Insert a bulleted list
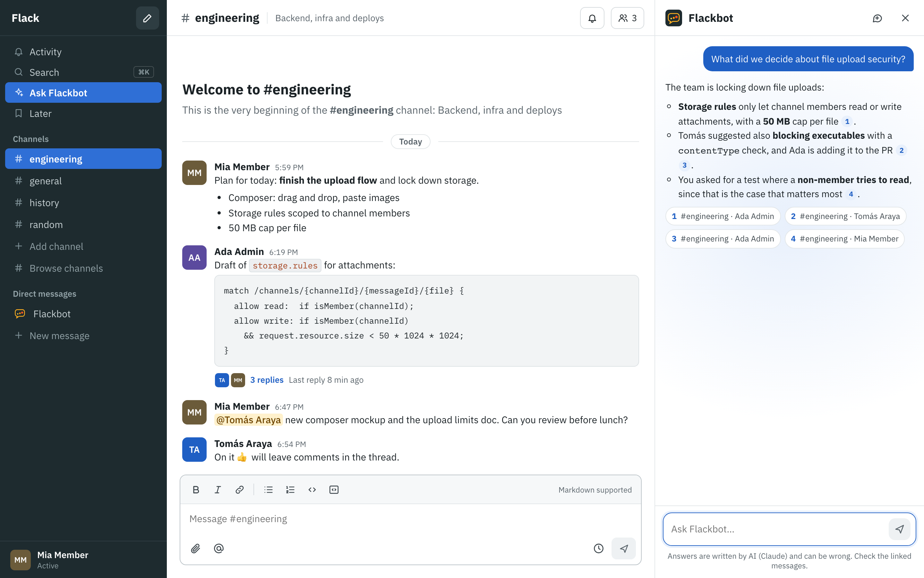This screenshot has height=578, width=924. click(269, 490)
